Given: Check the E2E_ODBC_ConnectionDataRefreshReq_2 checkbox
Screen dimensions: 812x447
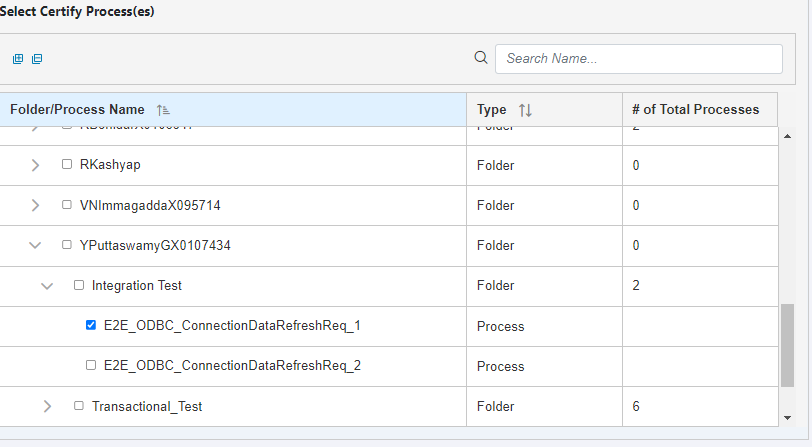Looking at the screenshot, I should coord(91,365).
